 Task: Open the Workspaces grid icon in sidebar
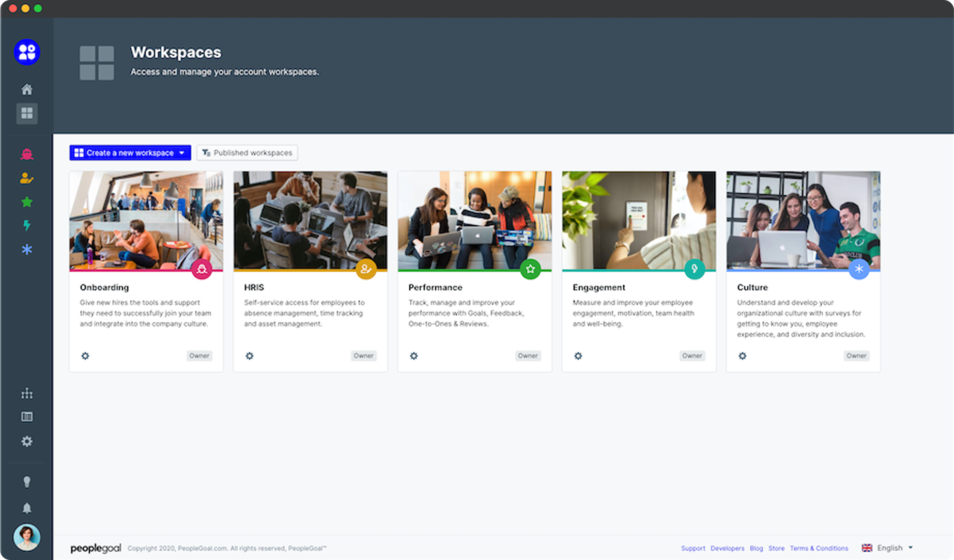(x=27, y=113)
